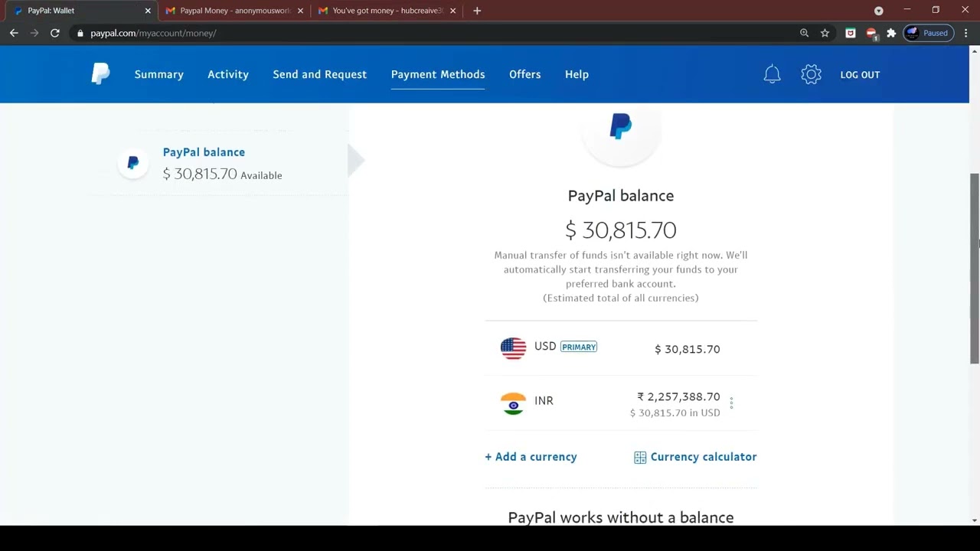Open the notifications bell

772,74
